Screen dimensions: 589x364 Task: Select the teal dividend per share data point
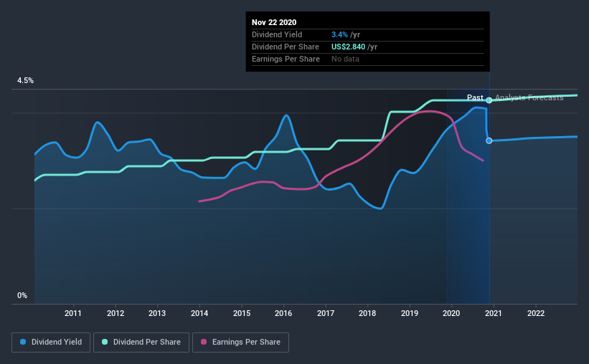coord(489,100)
